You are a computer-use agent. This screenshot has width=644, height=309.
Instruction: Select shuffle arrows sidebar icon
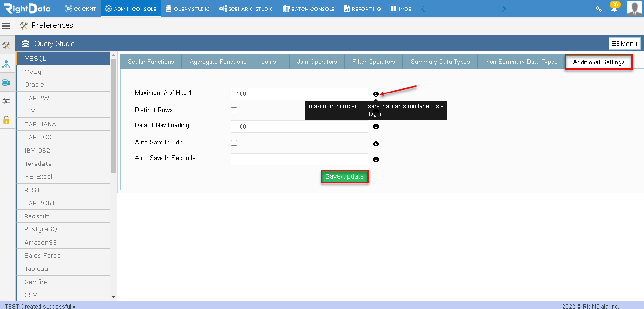(6, 101)
